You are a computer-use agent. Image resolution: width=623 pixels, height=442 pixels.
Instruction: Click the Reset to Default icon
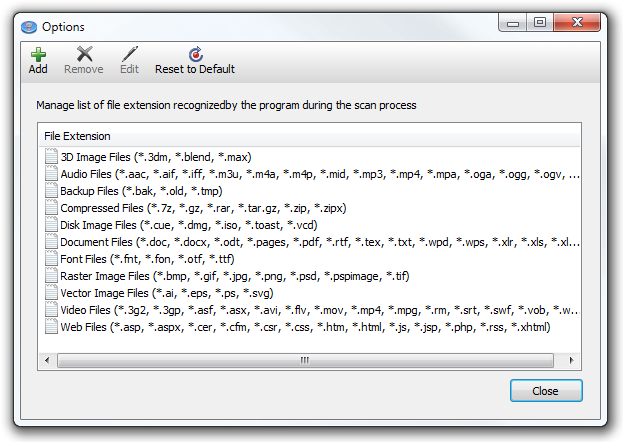click(x=195, y=54)
